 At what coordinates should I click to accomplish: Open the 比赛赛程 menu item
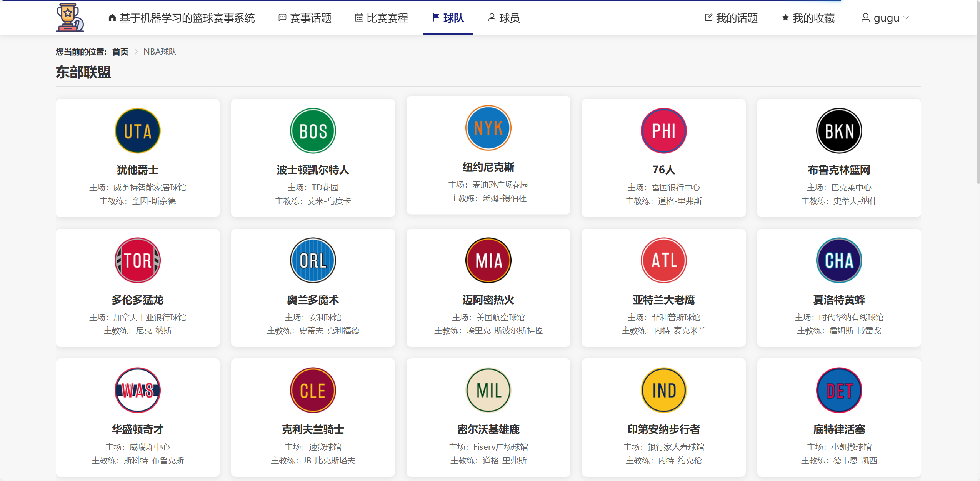(382, 18)
